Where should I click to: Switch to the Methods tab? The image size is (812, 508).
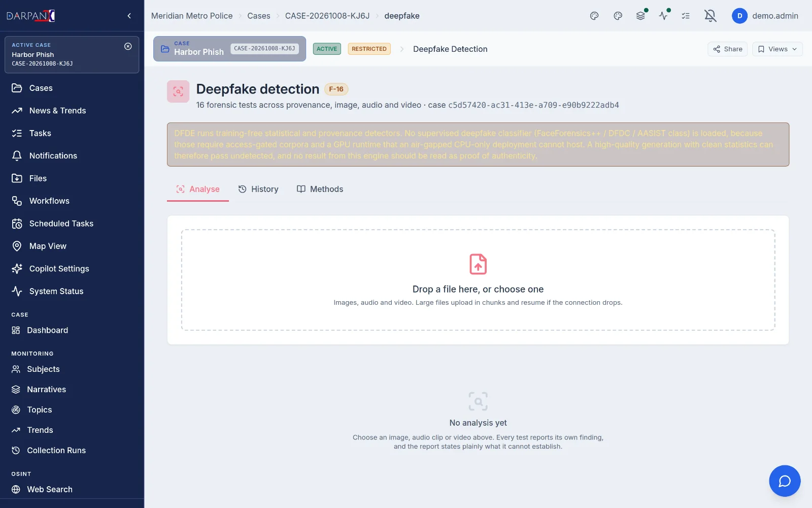click(x=320, y=189)
